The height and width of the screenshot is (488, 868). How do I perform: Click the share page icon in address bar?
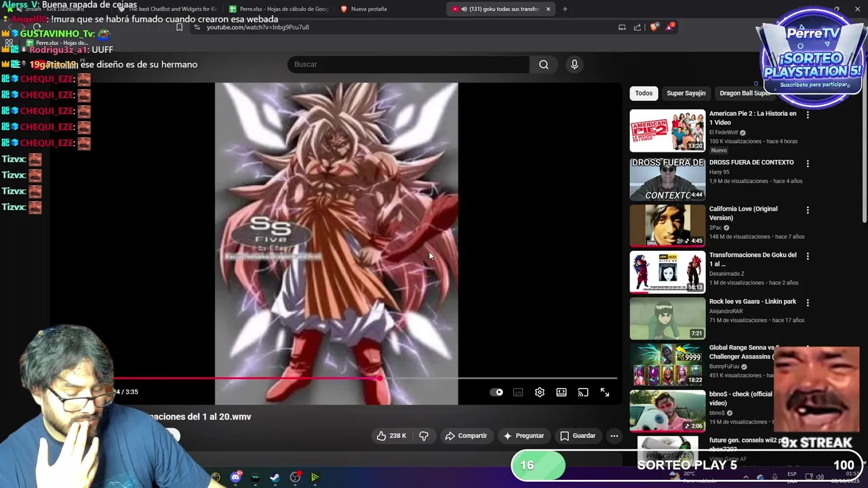637,27
